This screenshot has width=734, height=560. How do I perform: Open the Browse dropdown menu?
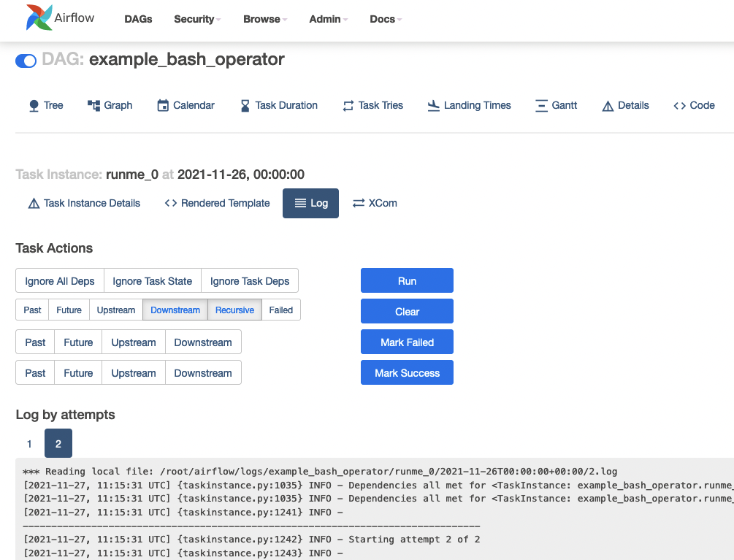coord(265,19)
